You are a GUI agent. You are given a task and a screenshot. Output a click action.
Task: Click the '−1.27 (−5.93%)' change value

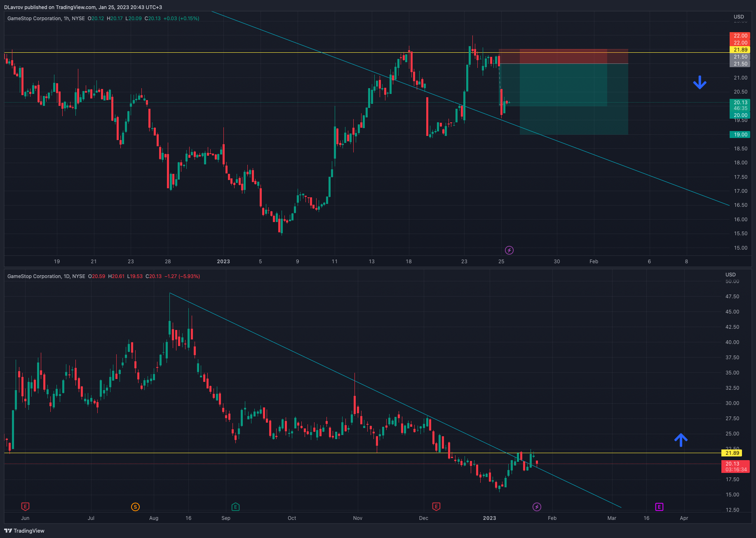pos(182,276)
